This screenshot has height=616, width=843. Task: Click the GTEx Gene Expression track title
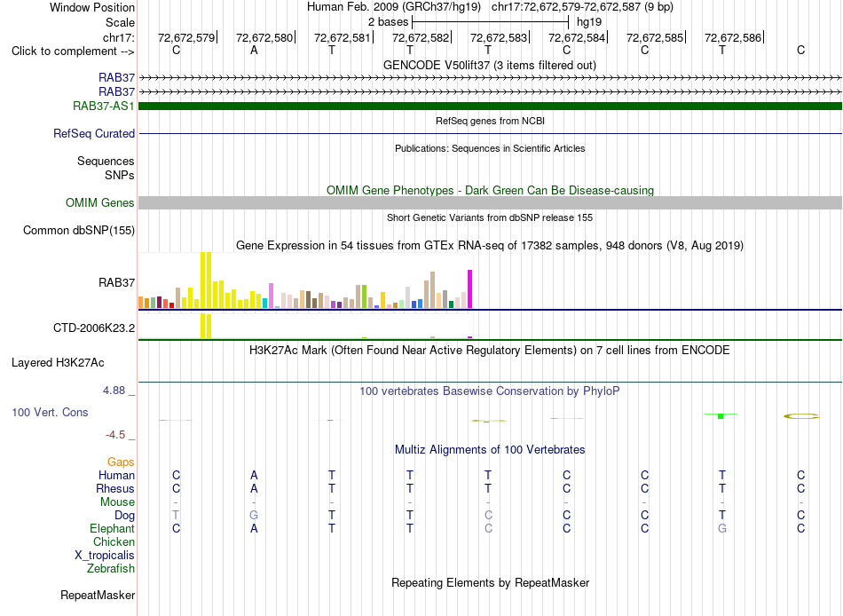tap(490, 245)
